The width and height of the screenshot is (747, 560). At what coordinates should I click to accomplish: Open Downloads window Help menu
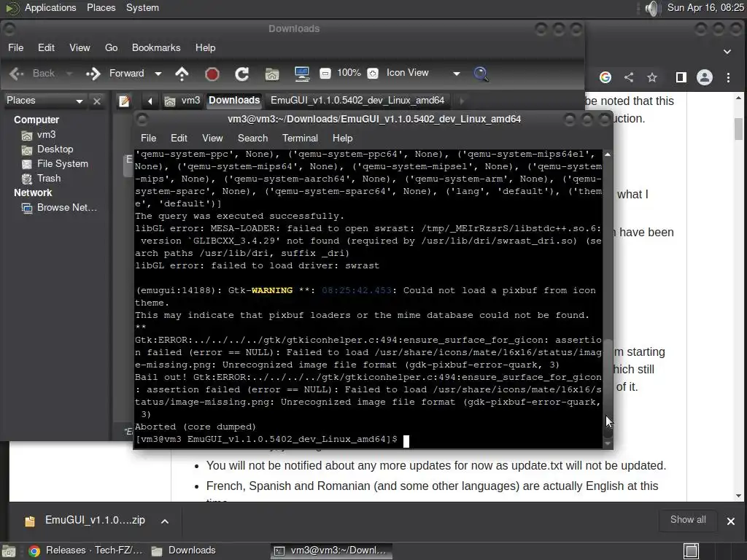205,47
